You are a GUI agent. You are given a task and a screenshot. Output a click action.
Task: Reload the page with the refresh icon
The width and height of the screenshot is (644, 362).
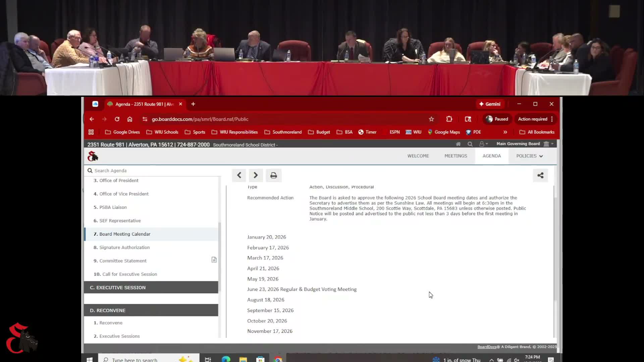pos(117,119)
